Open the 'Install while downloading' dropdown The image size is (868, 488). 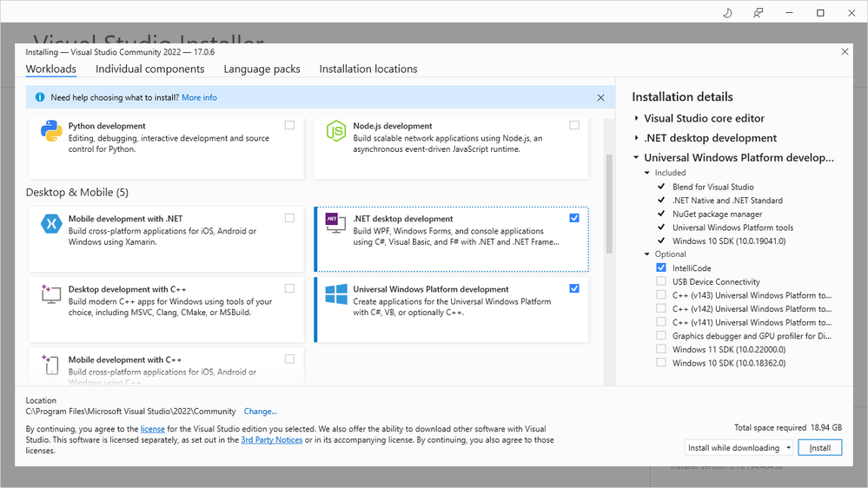tap(739, 447)
